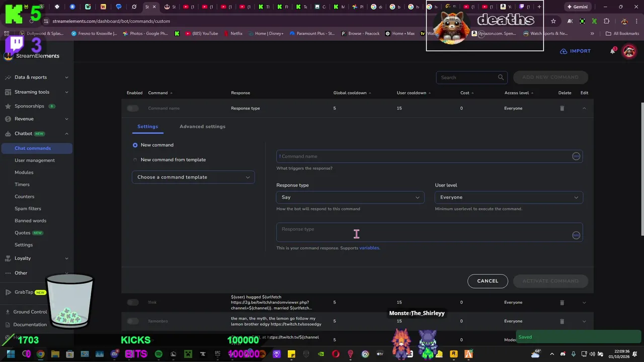Collapse the Chatbot menu
This screenshot has width=644, height=362.
coord(66,134)
